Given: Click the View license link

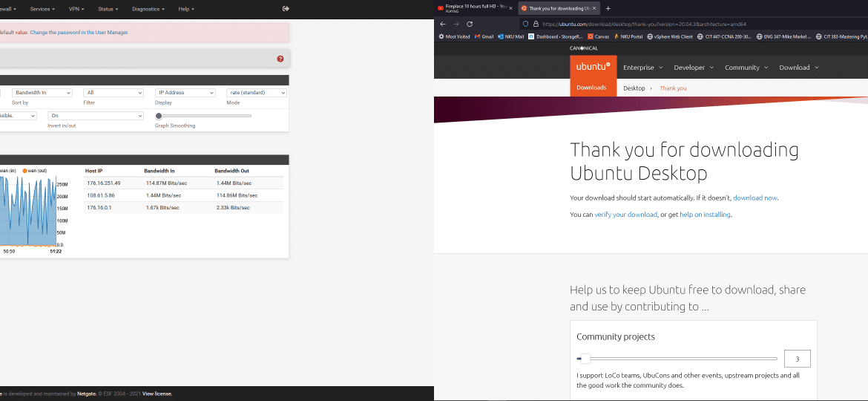Looking at the screenshot, I should [157, 394].
